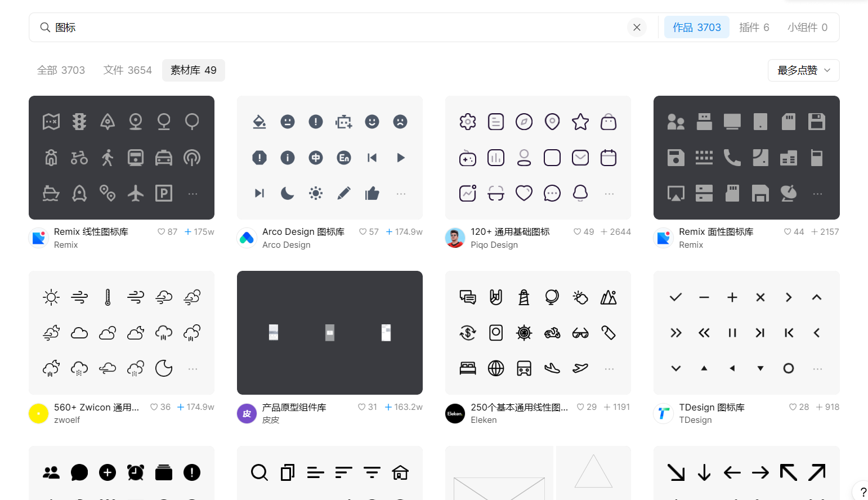868x500 pixels.
Task: Open the Arco Design 图标库 thumbnail
Action: [x=330, y=158]
